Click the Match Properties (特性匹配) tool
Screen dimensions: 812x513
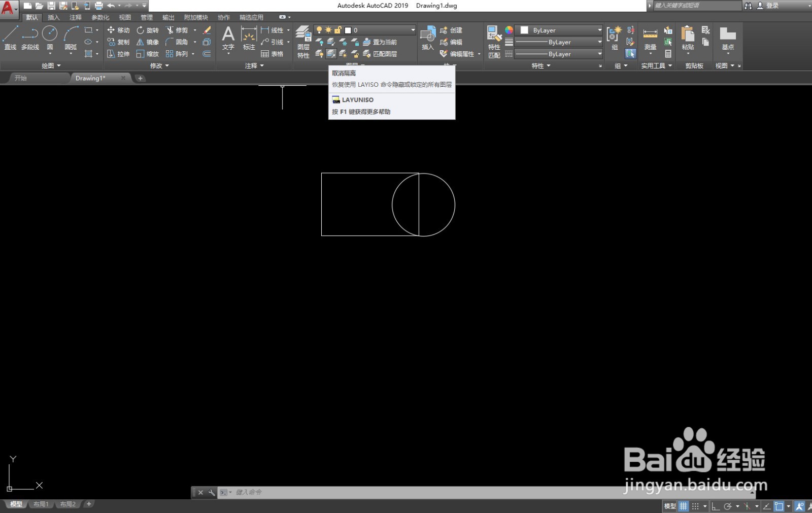tap(494, 42)
